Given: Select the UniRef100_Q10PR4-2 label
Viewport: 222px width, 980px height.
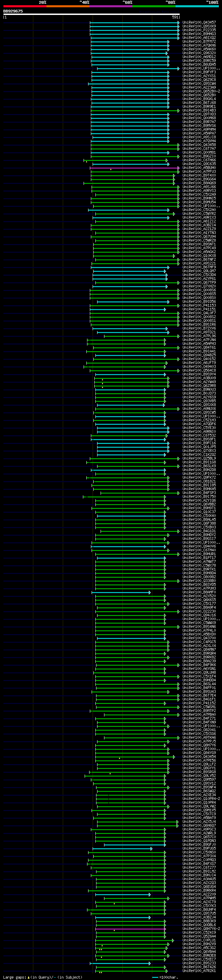Looking at the screenshot, I should [201, 799].
